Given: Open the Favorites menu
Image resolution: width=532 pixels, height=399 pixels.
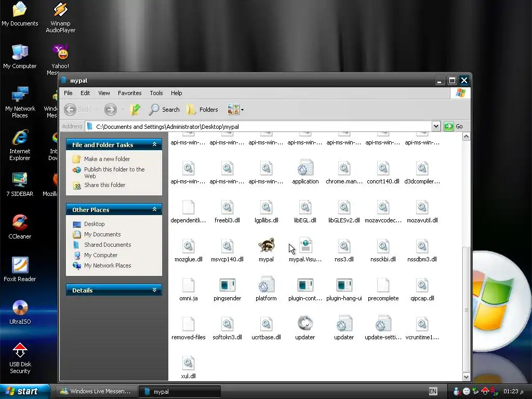Looking at the screenshot, I should 129,93.
